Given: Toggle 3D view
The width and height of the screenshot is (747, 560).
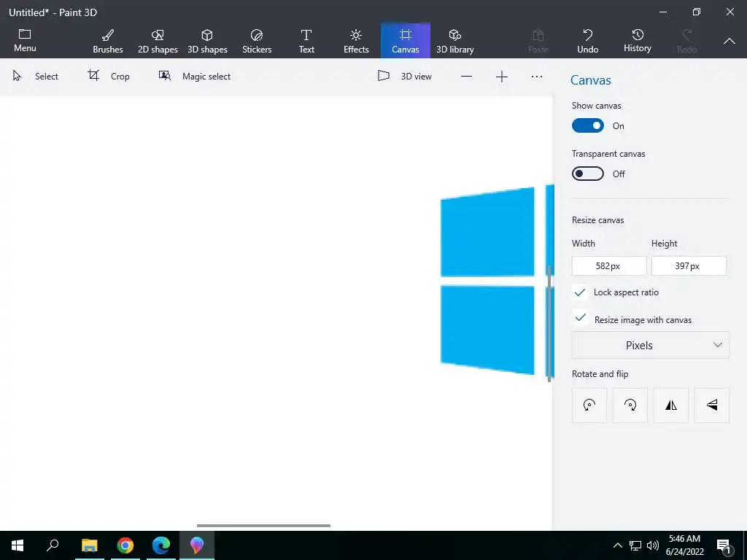Looking at the screenshot, I should [404, 76].
